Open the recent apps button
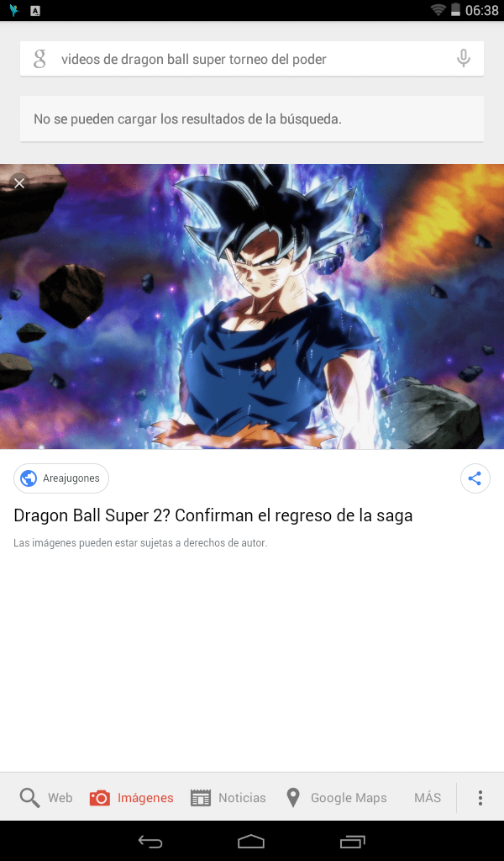504x861 pixels. (352, 841)
